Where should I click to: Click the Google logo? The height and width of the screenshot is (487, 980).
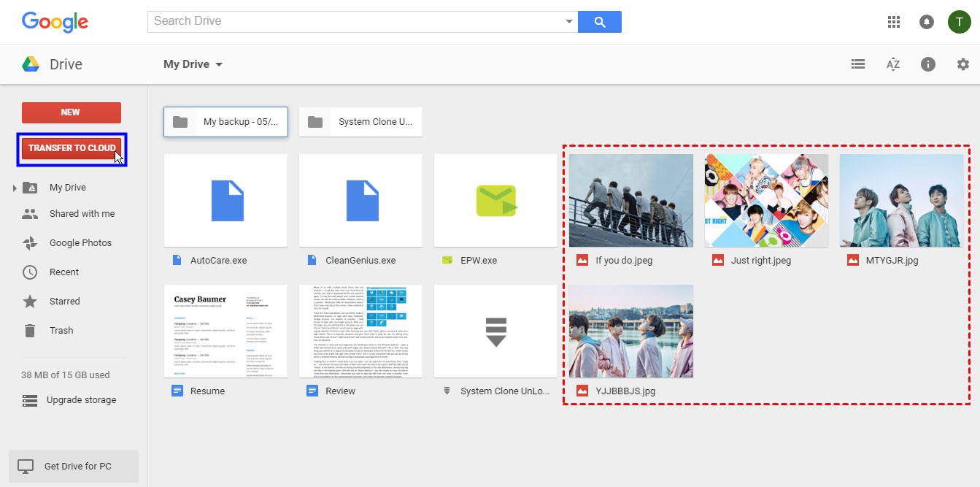(55, 22)
